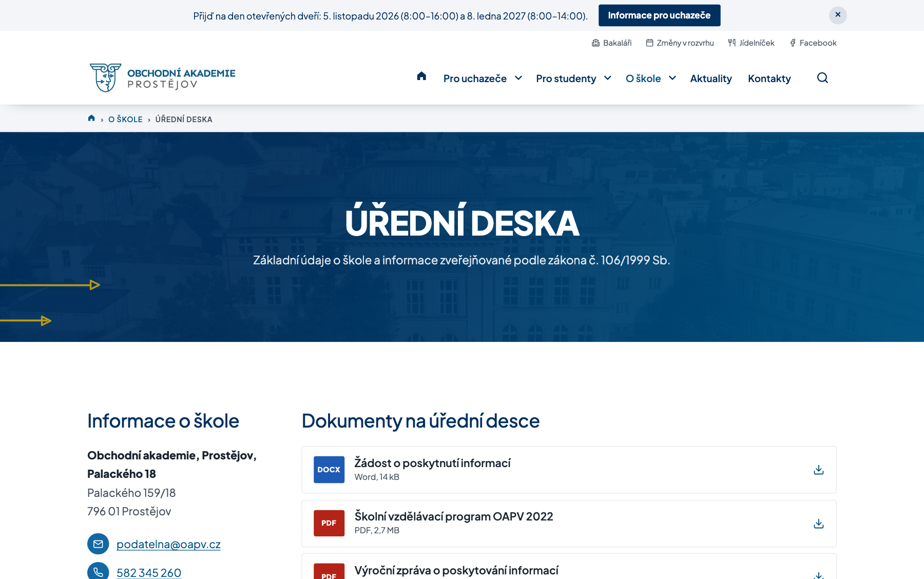924x579 pixels.
Task: Download Školní vzdělávací program OAPV 2022
Action: pyautogui.click(x=819, y=523)
